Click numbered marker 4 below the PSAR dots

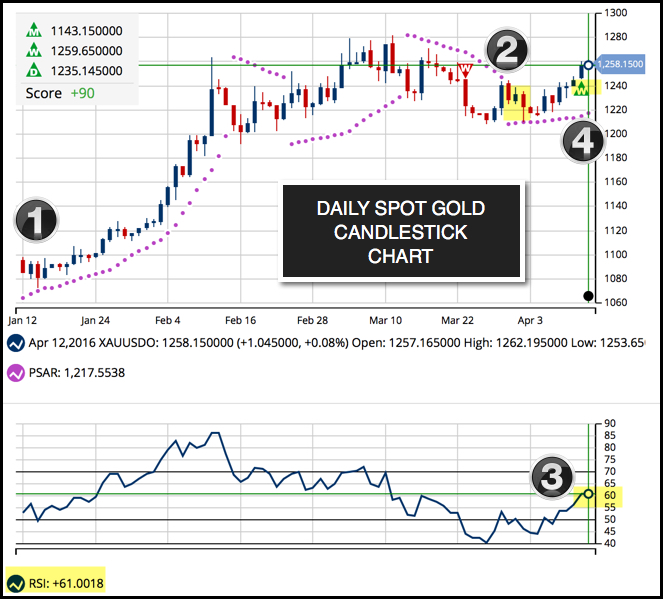click(581, 142)
